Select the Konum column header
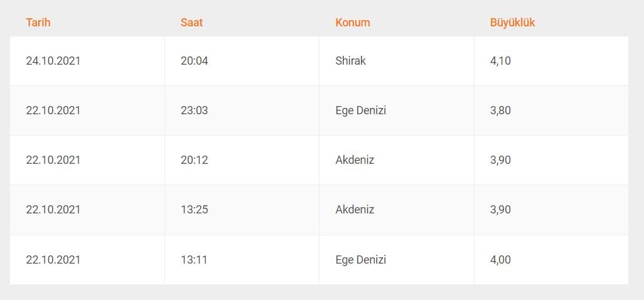 click(x=353, y=23)
